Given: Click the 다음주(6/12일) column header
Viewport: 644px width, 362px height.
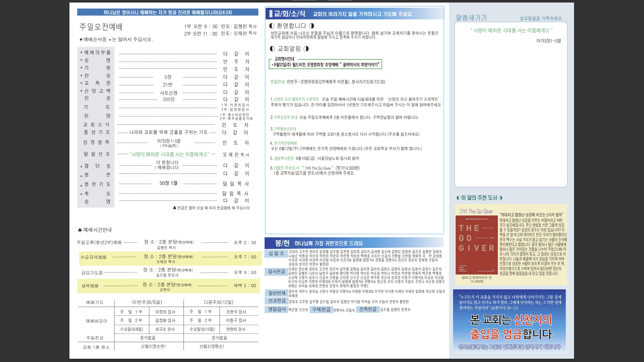Looking at the screenshot, I should point(219,302).
